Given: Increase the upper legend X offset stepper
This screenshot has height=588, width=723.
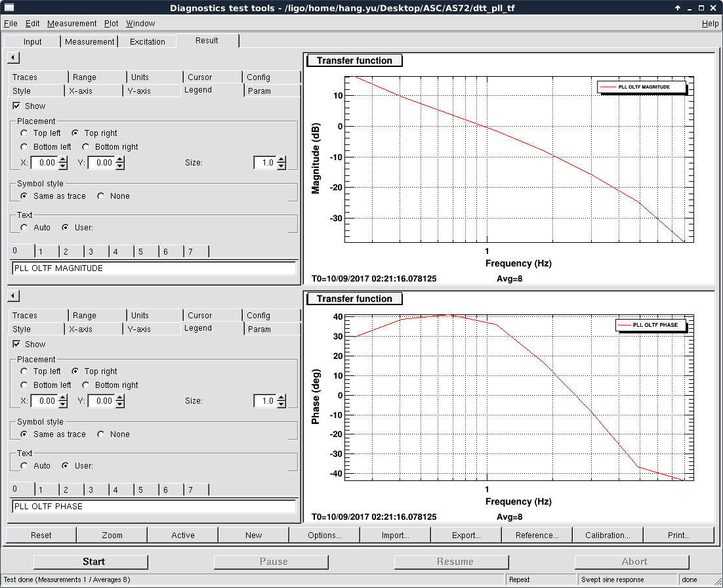Looking at the screenshot, I should tap(63, 159).
